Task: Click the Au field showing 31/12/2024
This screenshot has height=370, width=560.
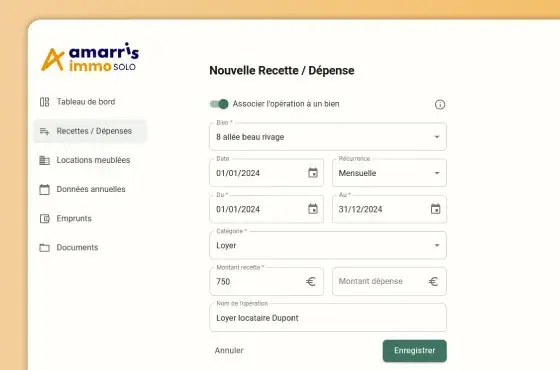Action: click(389, 209)
